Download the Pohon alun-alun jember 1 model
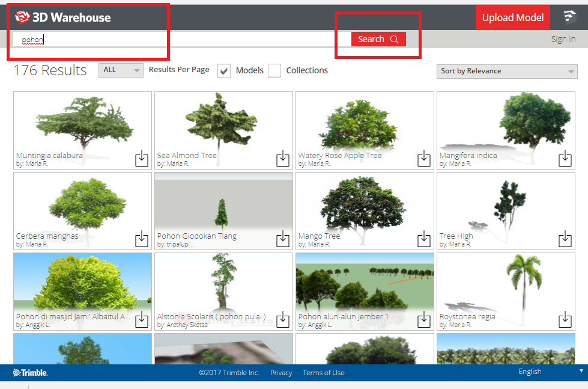The height and width of the screenshot is (389, 588). [424, 319]
